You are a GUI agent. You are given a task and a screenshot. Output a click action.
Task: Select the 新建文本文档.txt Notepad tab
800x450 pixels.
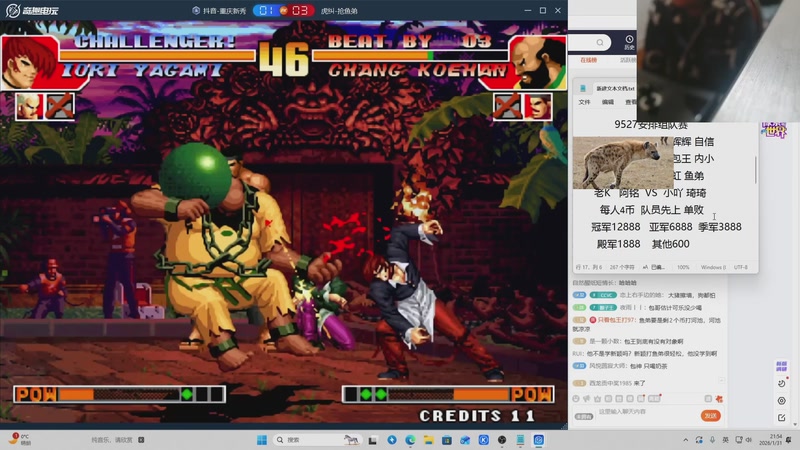pyautogui.click(x=615, y=88)
